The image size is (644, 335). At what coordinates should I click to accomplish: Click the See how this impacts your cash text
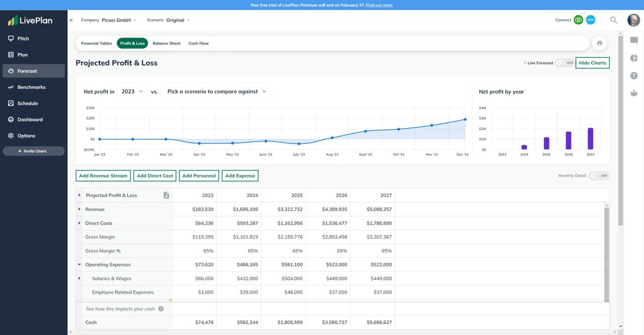click(x=120, y=309)
